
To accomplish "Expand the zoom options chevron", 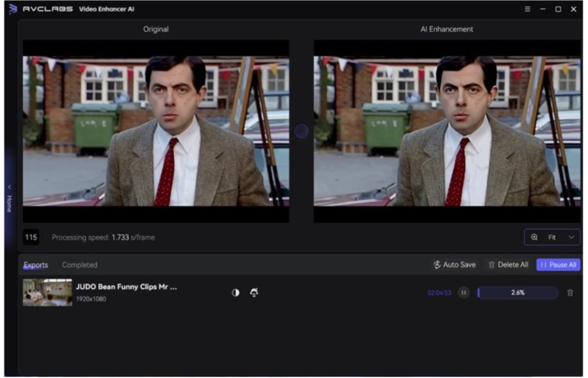I will (571, 237).
